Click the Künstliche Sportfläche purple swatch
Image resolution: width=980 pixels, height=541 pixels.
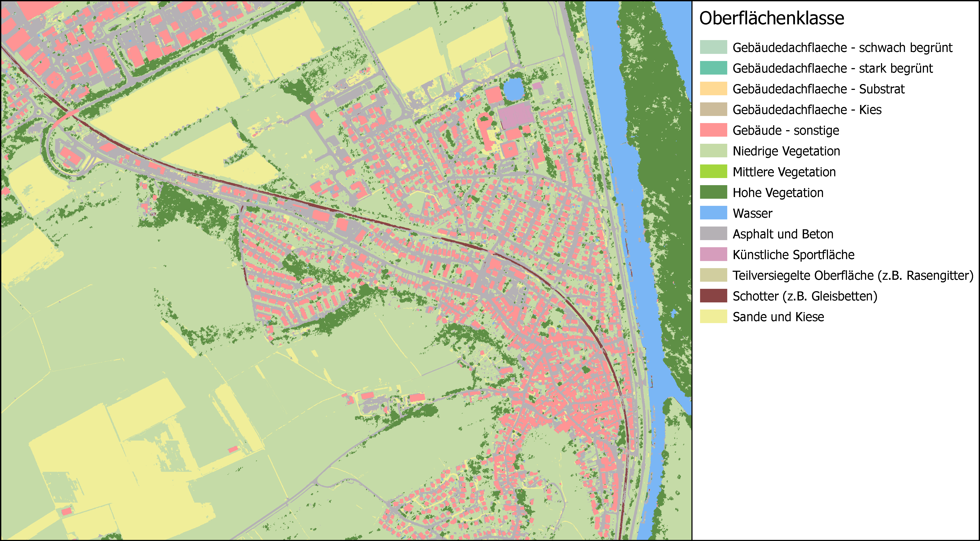coord(713,254)
